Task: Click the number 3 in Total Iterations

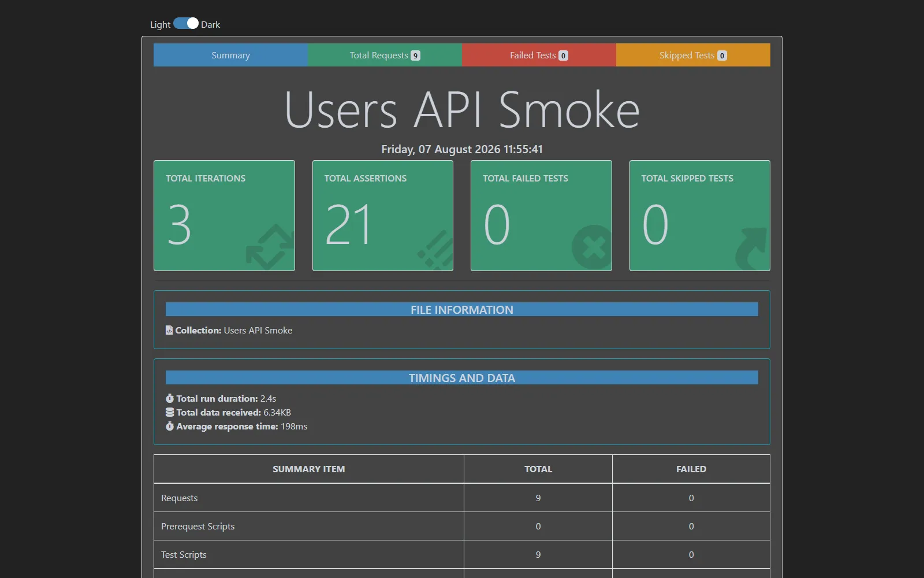Action: tap(179, 224)
